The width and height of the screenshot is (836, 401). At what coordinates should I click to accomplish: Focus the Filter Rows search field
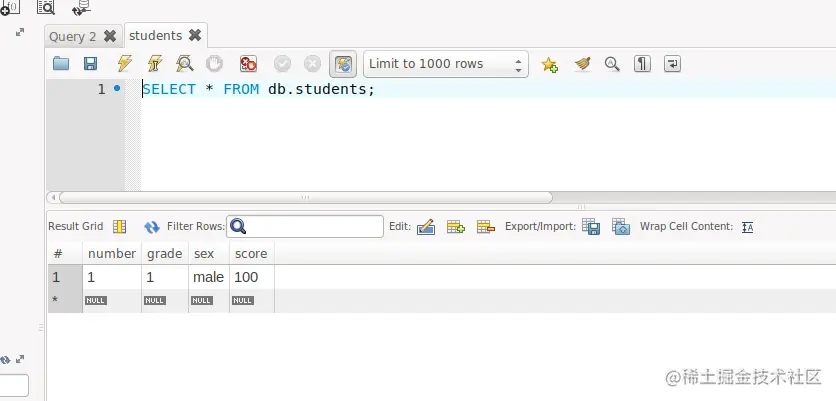point(305,227)
